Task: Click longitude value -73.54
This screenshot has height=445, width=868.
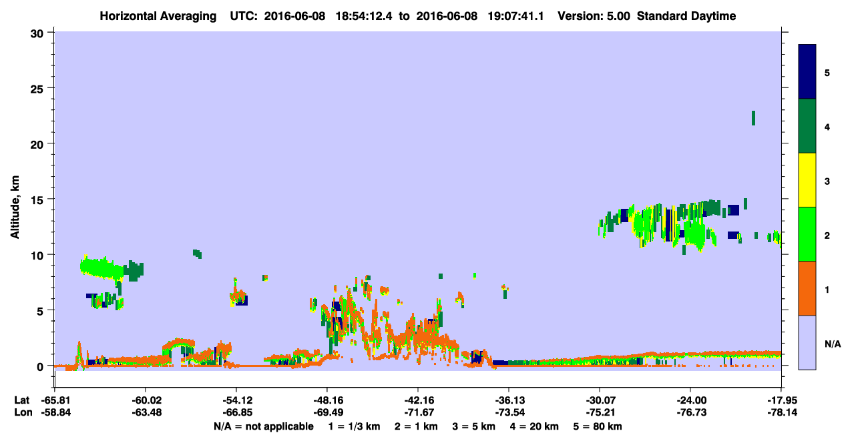Action: 508,412
